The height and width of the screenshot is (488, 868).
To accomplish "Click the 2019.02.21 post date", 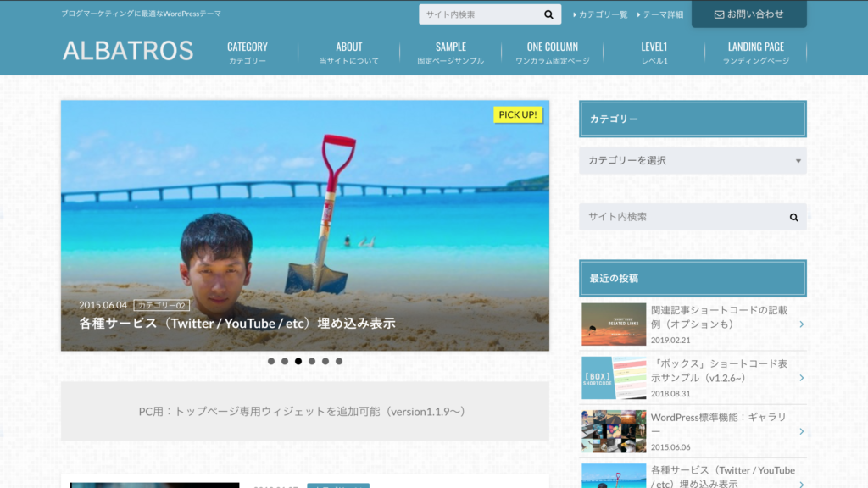I will pyautogui.click(x=670, y=341).
